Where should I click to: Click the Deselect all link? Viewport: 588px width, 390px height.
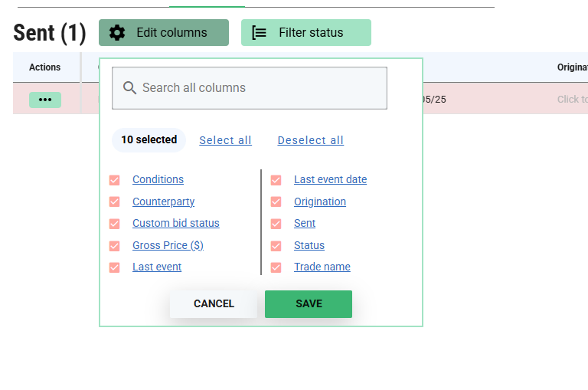pos(310,140)
